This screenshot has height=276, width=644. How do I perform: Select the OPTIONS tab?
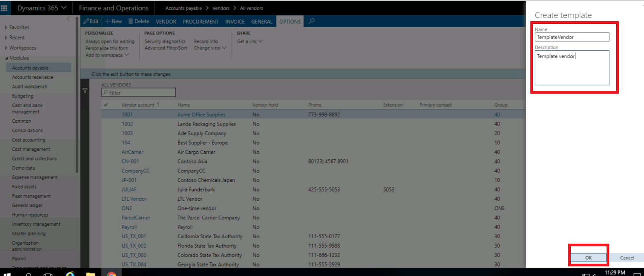click(x=290, y=22)
